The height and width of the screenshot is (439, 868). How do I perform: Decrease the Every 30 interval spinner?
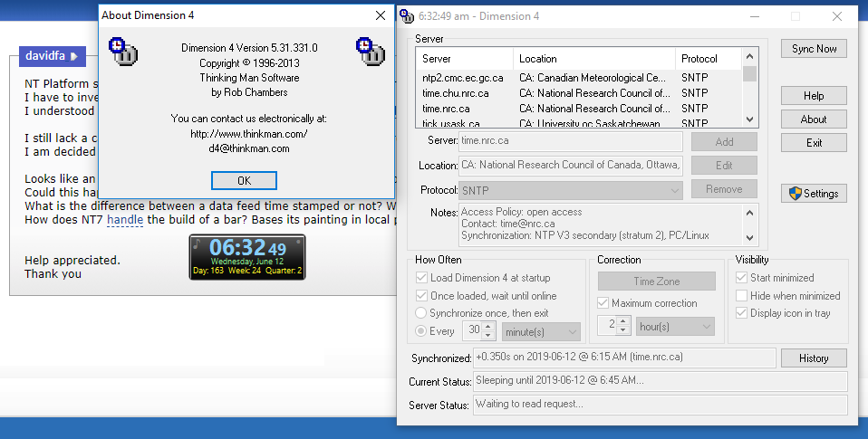coord(487,335)
